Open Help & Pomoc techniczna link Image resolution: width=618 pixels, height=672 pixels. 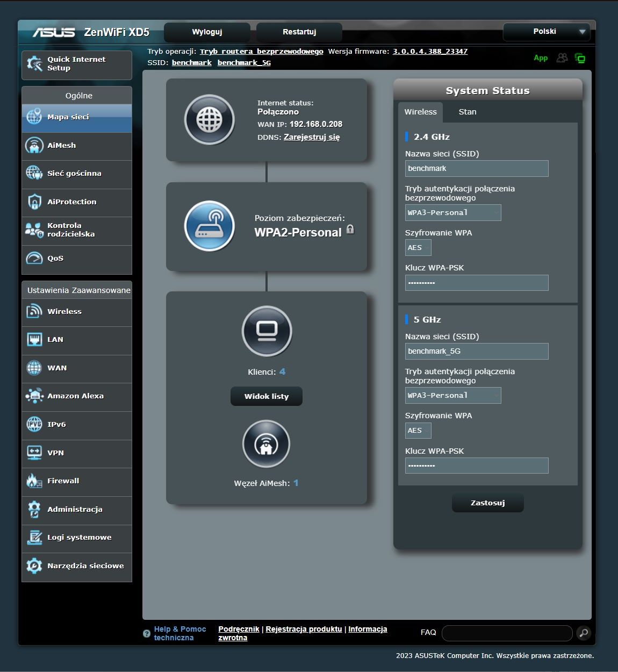[180, 633]
